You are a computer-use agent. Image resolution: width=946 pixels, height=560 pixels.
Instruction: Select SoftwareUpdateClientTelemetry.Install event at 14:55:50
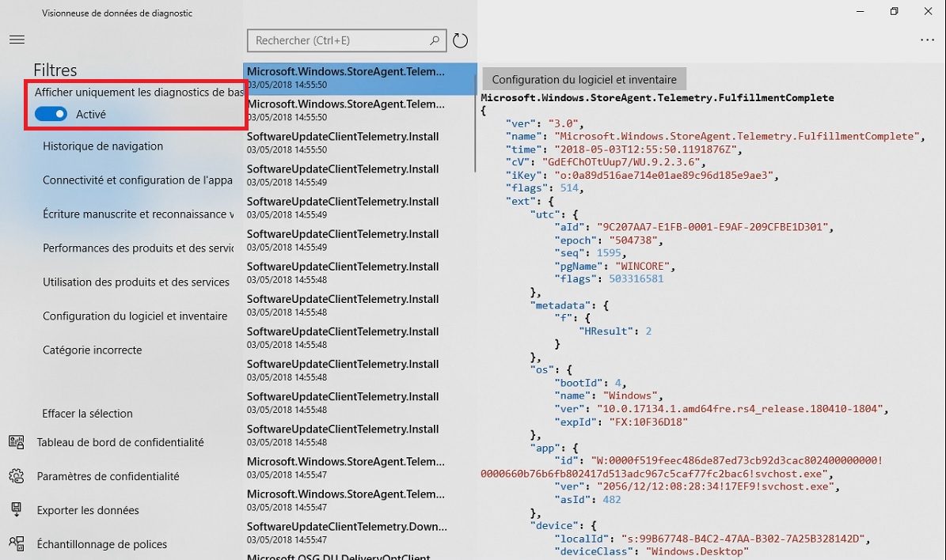[359, 143]
